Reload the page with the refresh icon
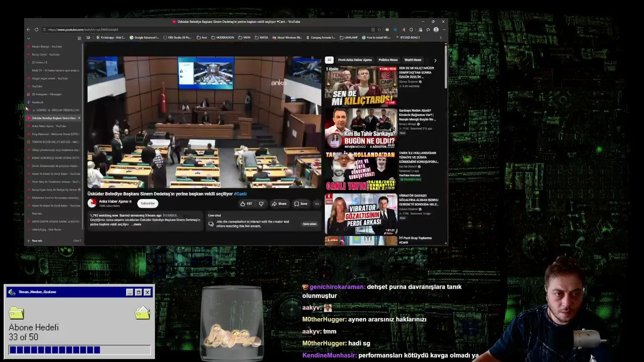Viewport: 644px width, 362px height. click(36, 30)
